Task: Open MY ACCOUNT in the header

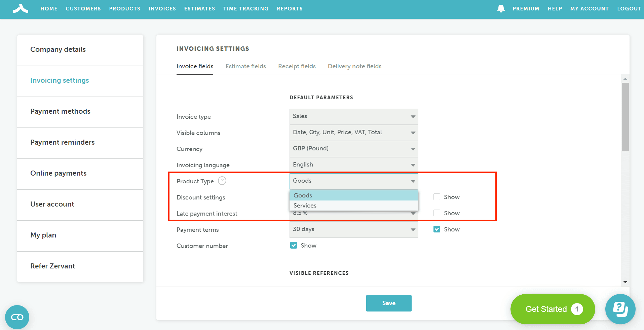Action: coord(589,9)
